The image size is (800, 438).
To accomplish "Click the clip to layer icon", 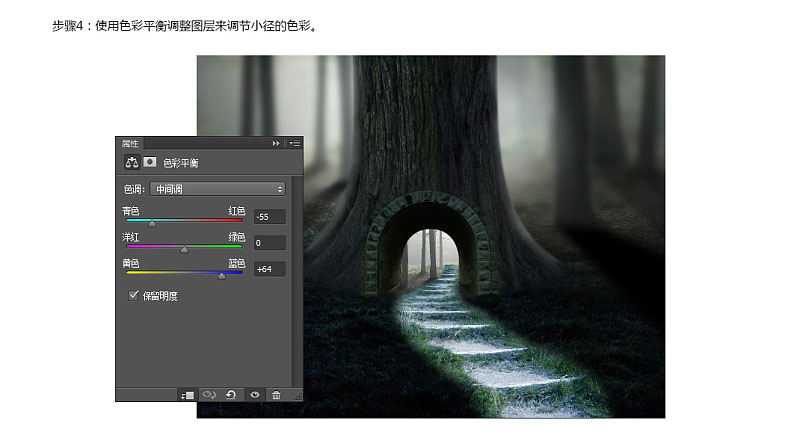I will 187,395.
